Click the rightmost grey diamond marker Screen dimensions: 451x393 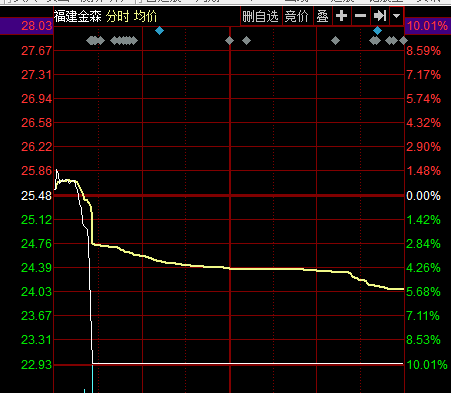[x=403, y=41]
